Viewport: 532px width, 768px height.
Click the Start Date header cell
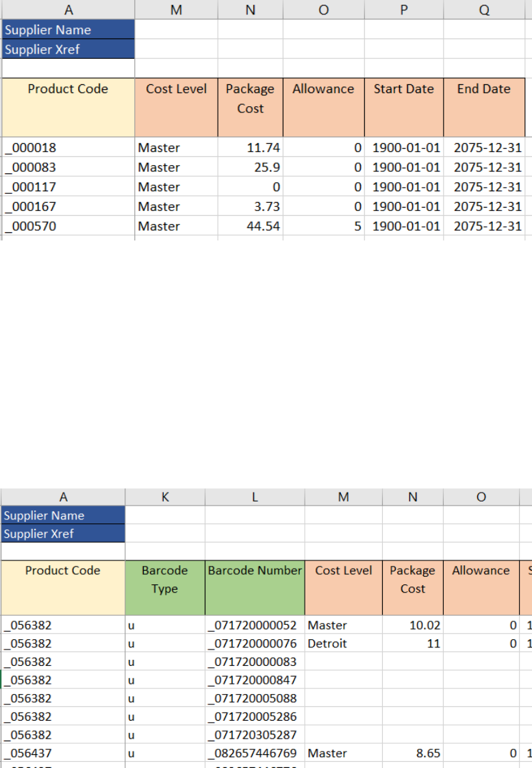click(404, 108)
